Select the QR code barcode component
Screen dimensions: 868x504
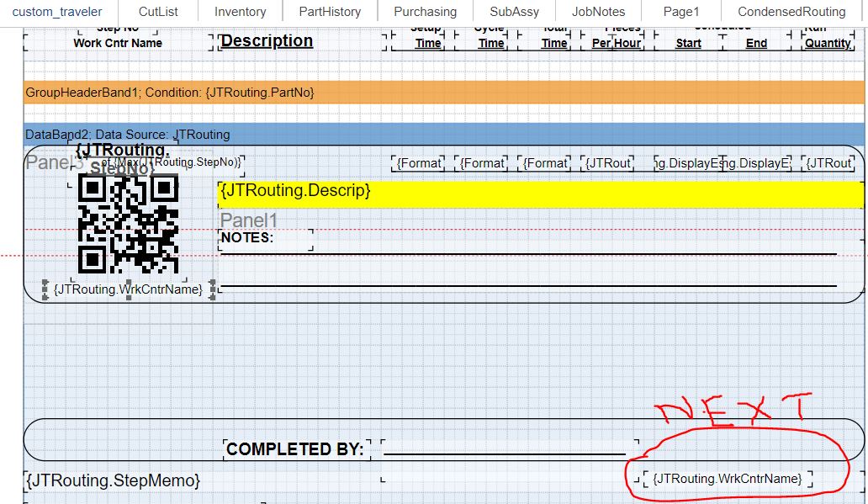[x=129, y=224]
